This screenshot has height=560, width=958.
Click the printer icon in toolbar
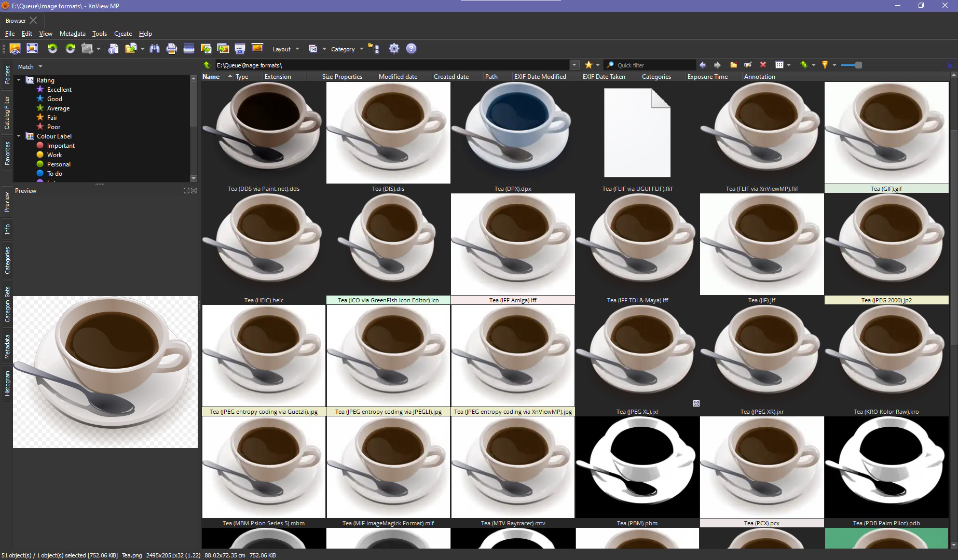pos(172,49)
